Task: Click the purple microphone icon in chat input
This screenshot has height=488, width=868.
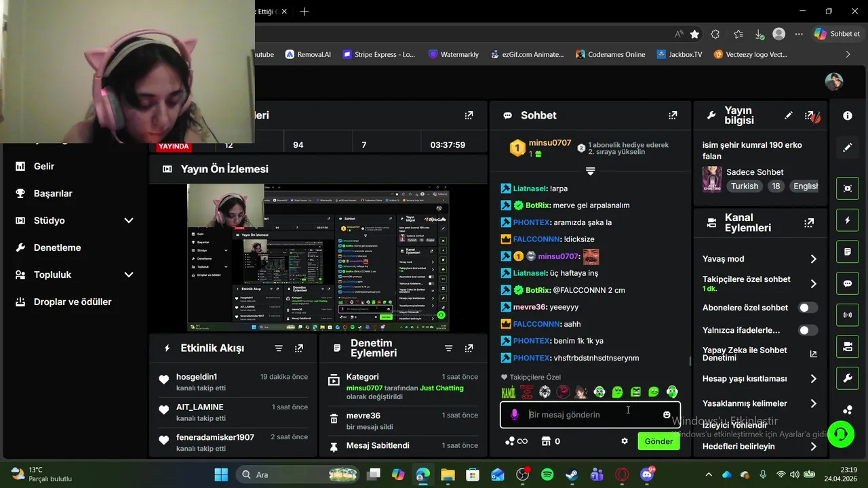Action: coord(515,415)
